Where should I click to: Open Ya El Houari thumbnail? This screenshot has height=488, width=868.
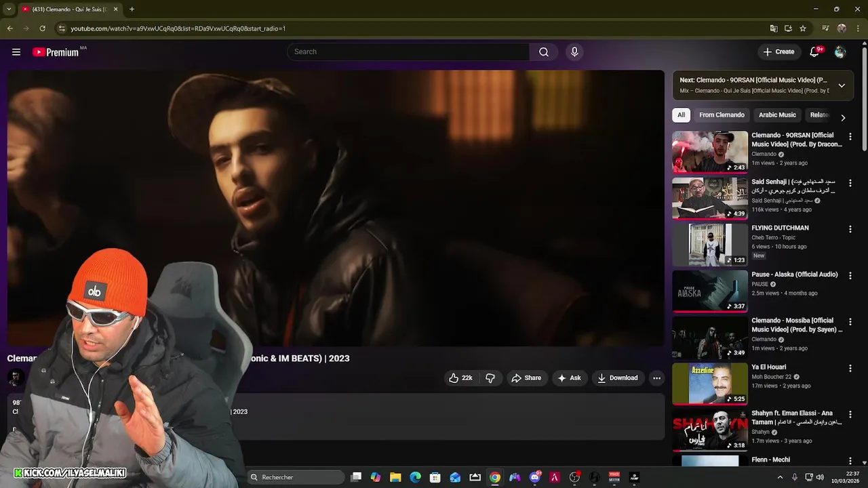click(710, 384)
